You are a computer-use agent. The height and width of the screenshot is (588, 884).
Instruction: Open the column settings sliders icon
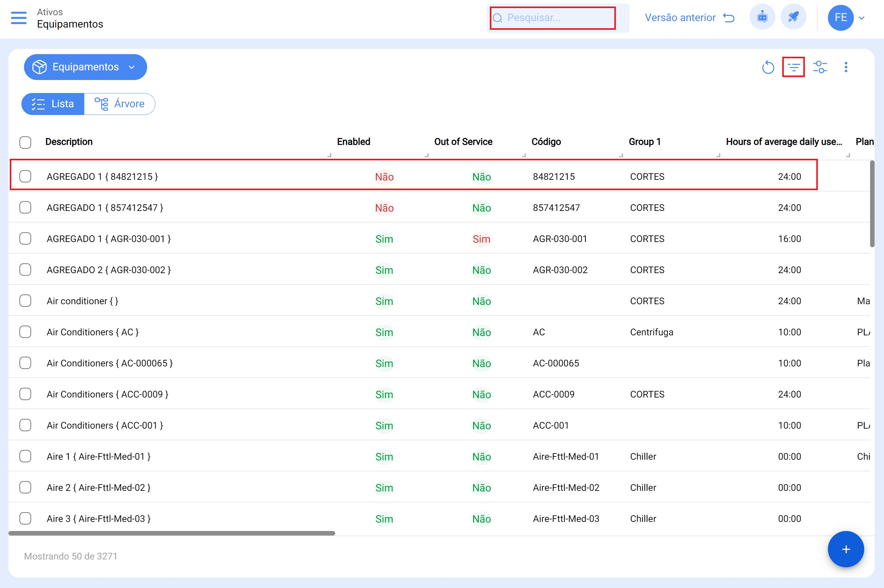click(x=820, y=67)
